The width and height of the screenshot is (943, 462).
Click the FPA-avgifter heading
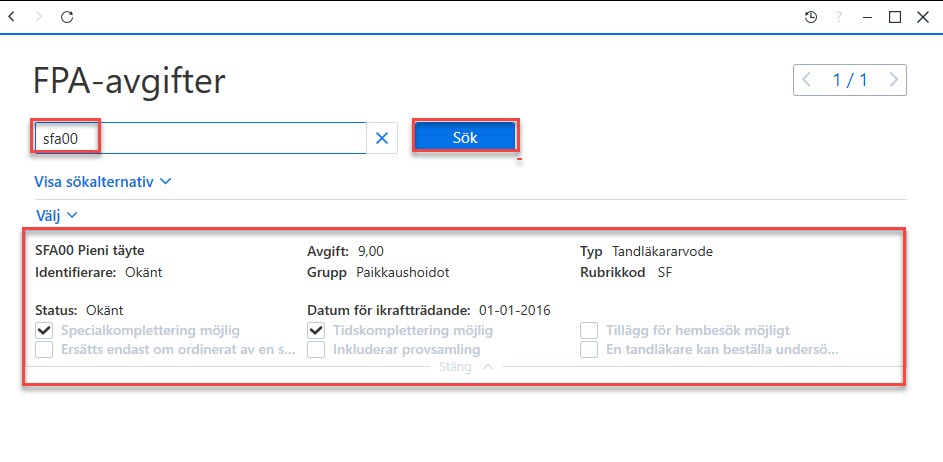129,81
